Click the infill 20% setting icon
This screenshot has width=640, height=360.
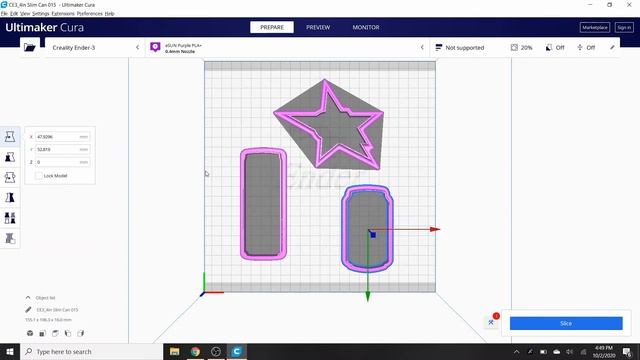point(514,47)
